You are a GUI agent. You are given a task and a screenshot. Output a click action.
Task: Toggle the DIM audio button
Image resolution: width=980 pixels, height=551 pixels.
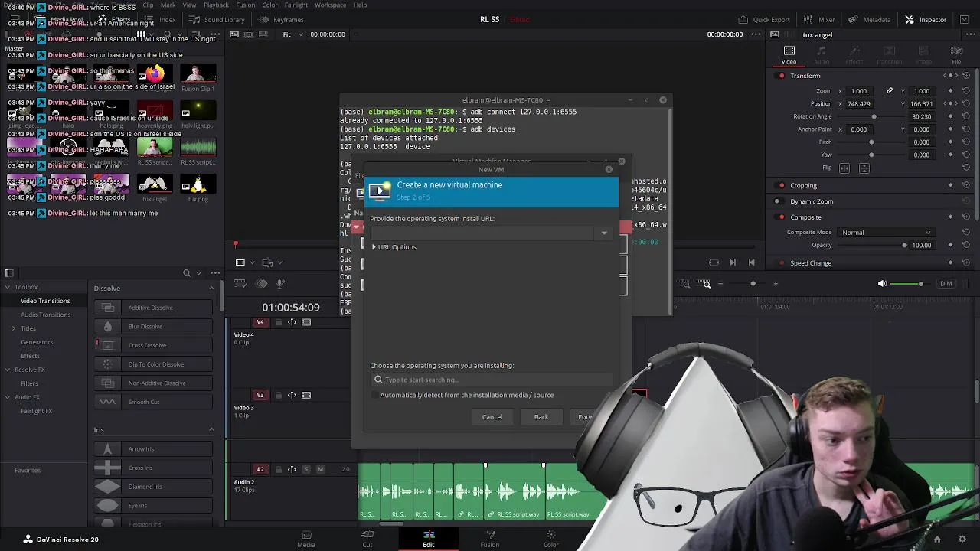[x=946, y=284]
